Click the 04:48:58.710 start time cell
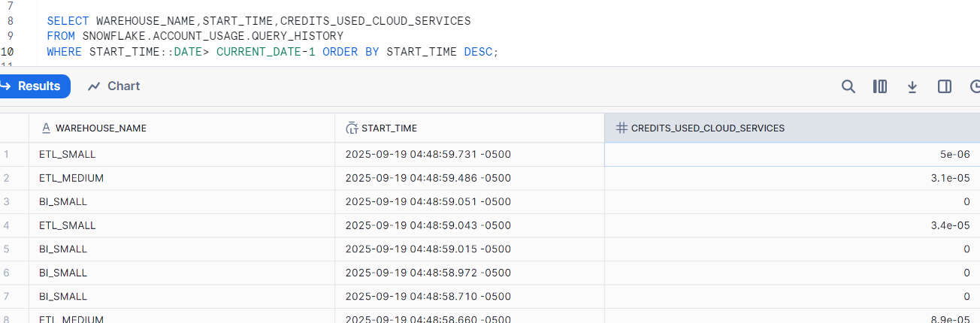The image size is (980, 323). (470, 296)
